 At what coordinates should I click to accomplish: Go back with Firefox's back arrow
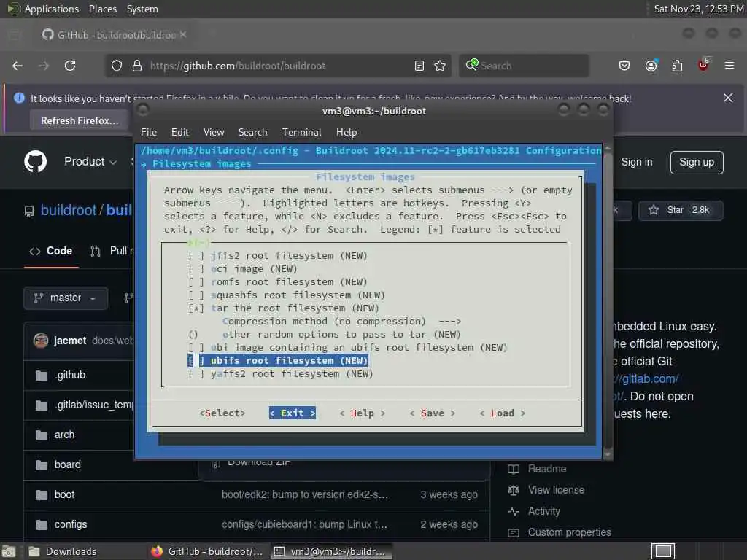(18, 66)
